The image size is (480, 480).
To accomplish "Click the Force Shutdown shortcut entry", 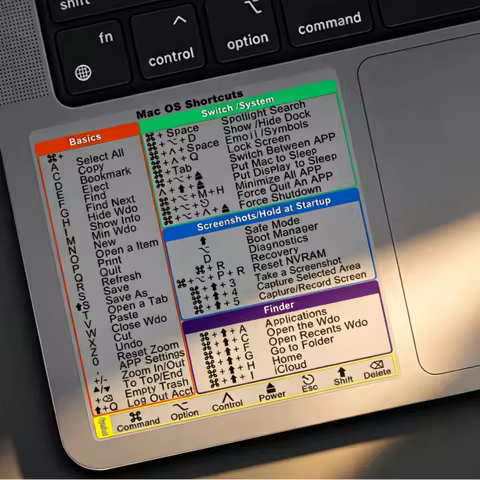I will point(280,197).
